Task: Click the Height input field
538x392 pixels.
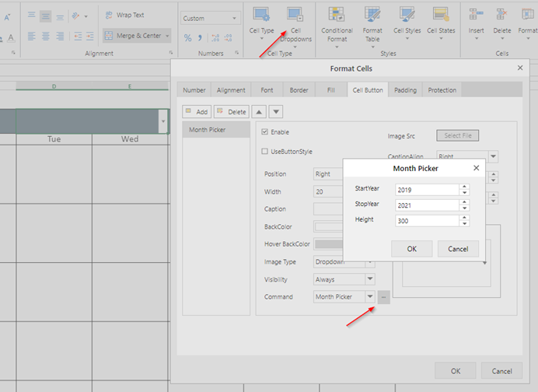Action: tap(427, 221)
